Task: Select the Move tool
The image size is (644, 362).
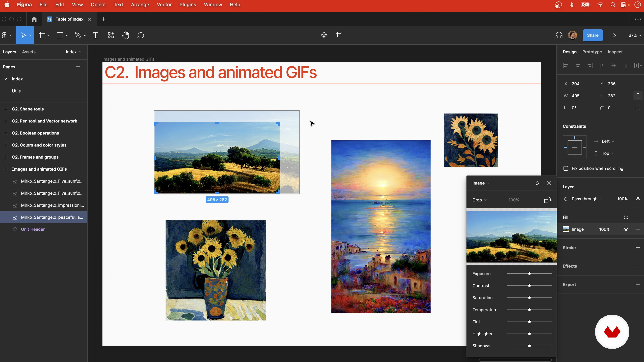Action: (x=23, y=35)
